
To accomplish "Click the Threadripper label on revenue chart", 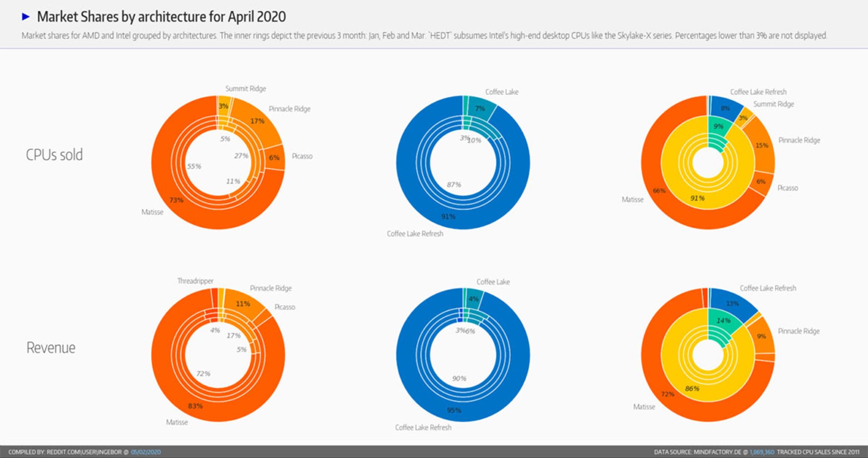I will (x=195, y=281).
